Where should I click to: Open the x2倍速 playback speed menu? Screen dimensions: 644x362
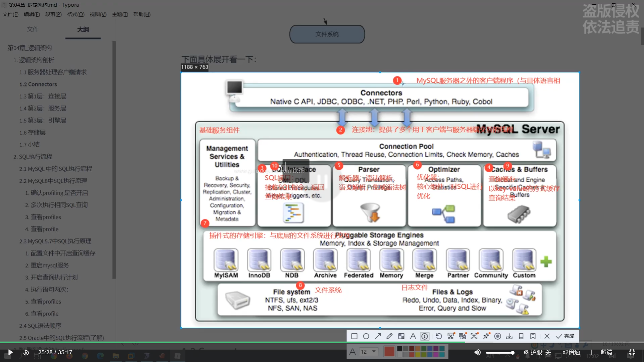coord(571,352)
